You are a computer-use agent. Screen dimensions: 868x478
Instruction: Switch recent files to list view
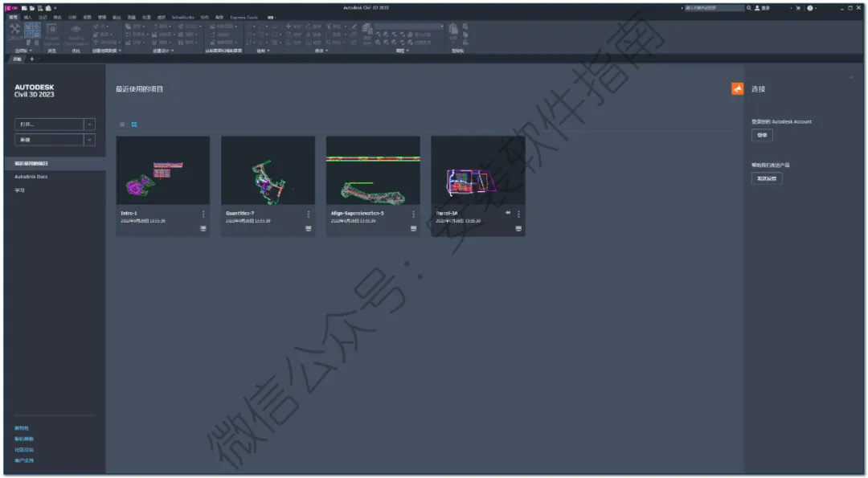coord(122,125)
